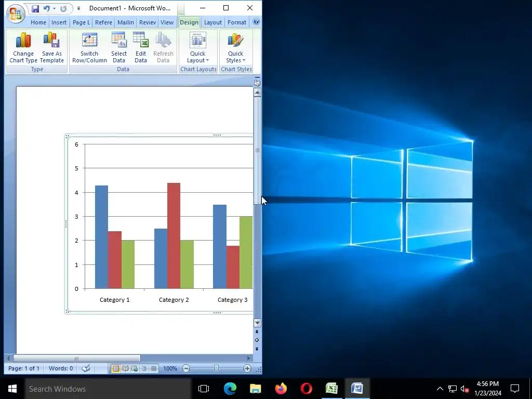Open the Insert tab
This screenshot has height=399, width=532.
[59, 22]
